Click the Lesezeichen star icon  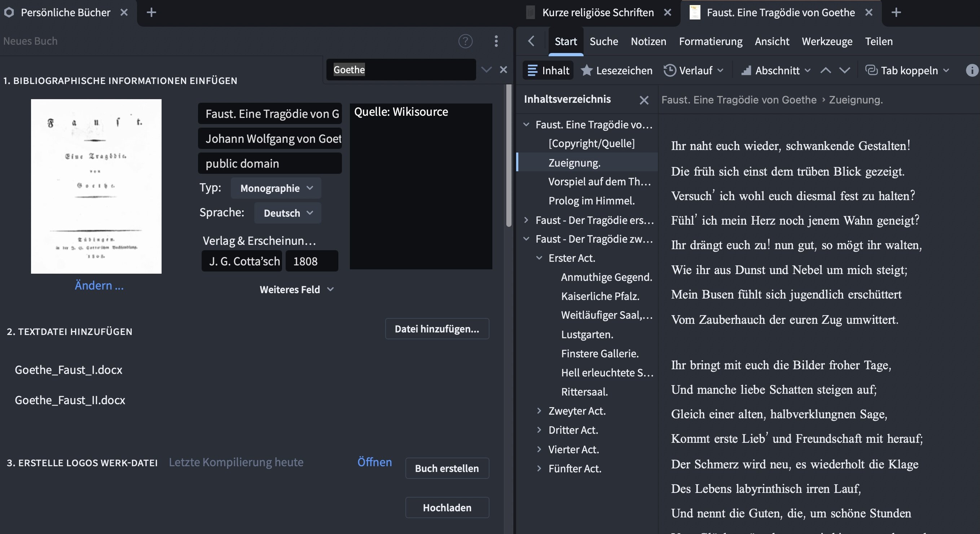[586, 70]
